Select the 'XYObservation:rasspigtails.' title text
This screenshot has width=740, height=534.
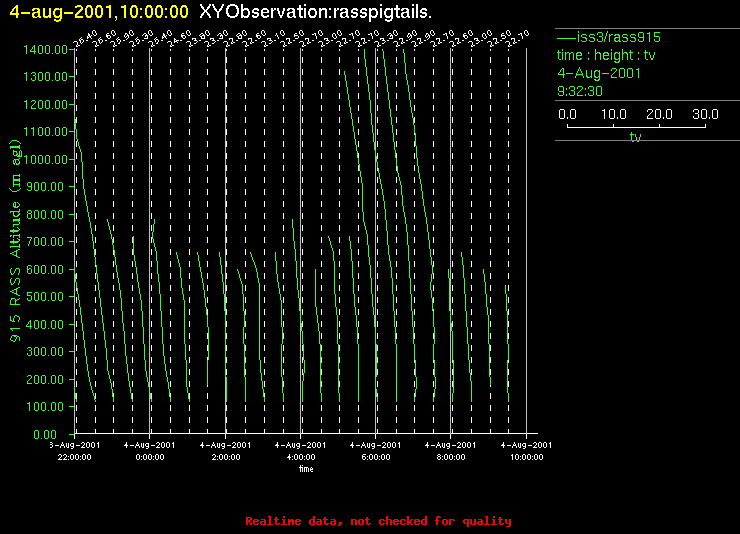point(315,12)
